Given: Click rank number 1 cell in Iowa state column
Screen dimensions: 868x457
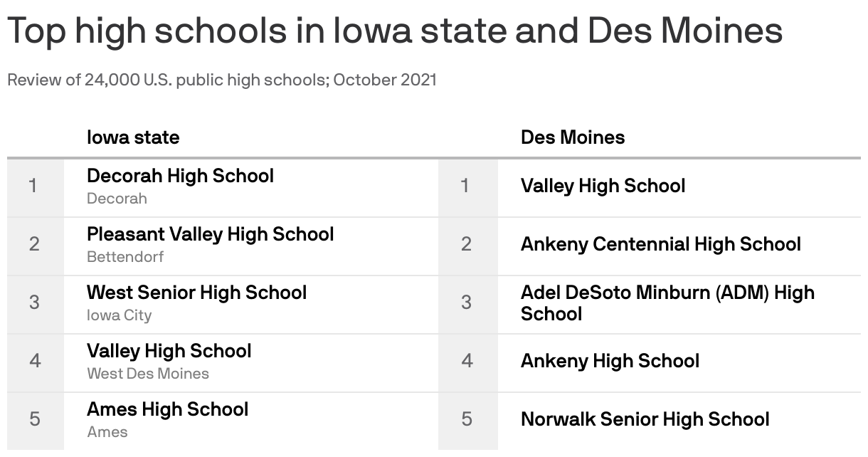Looking at the screenshot, I should click(x=35, y=187).
